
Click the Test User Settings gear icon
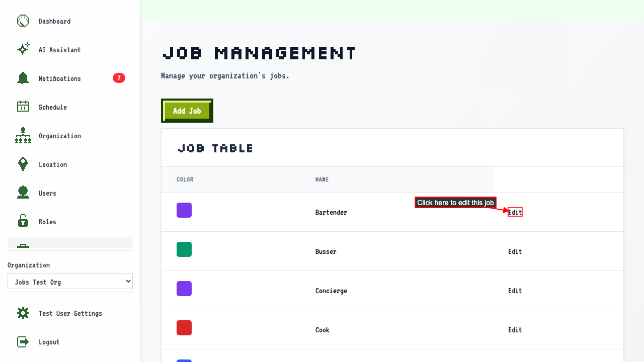(23, 313)
